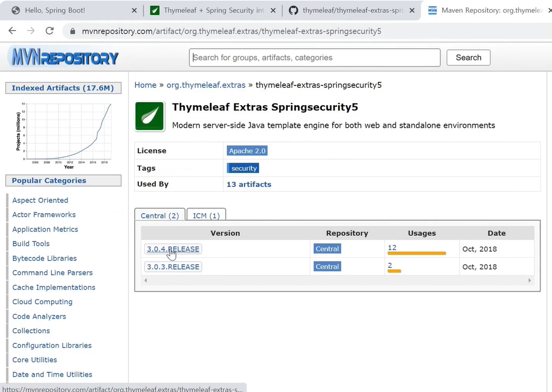This screenshot has width=552, height=392.
Task: Open org.thymeleaf.extras breadcrumb link
Action: pyautogui.click(x=206, y=85)
